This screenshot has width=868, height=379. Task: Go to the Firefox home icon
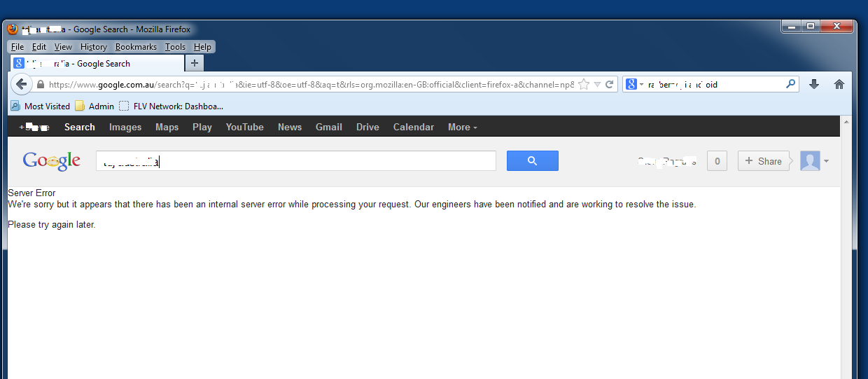click(x=839, y=84)
